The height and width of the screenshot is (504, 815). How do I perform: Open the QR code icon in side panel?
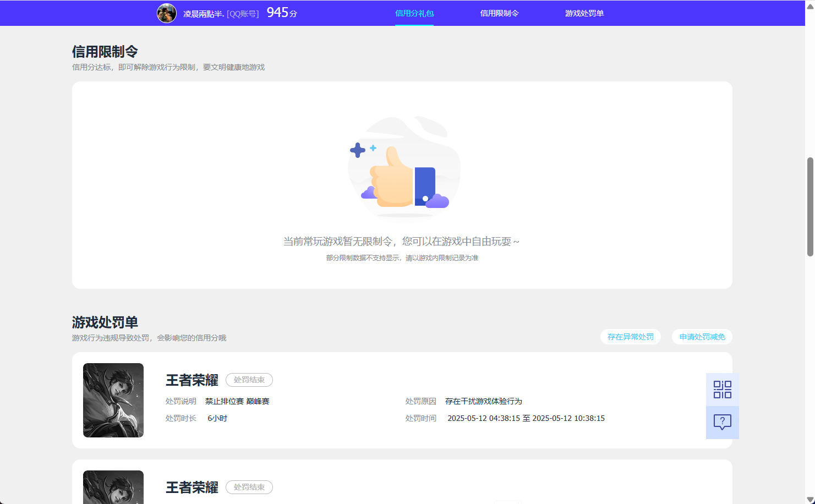[722, 390]
